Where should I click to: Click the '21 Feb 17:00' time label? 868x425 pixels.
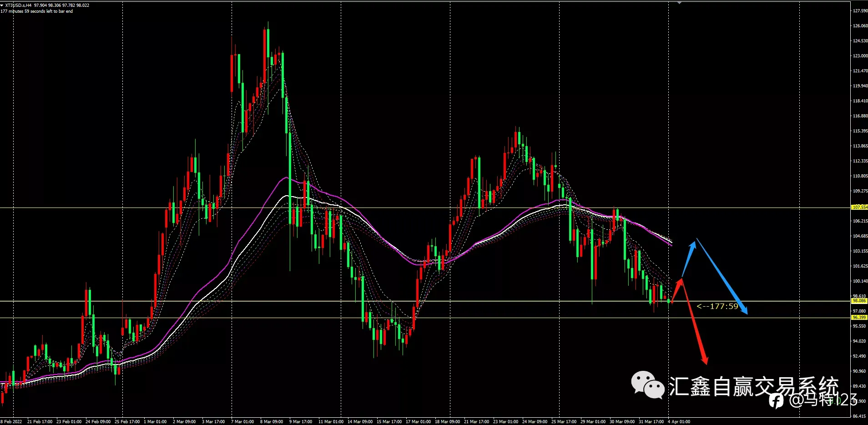pyautogui.click(x=40, y=422)
